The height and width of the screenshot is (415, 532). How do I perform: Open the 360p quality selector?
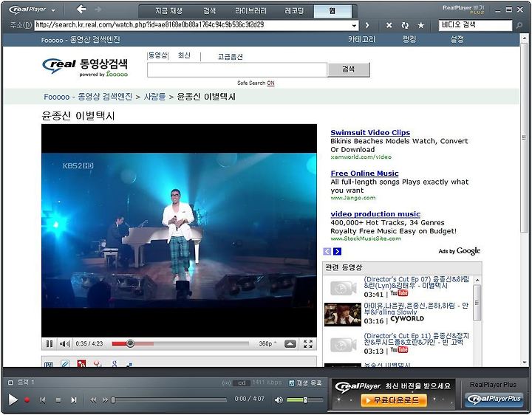point(267,344)
